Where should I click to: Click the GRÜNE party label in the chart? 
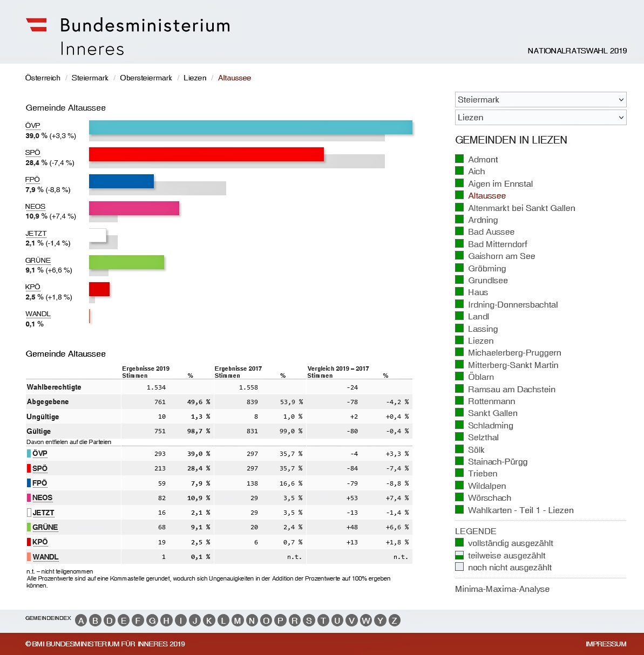38,260
